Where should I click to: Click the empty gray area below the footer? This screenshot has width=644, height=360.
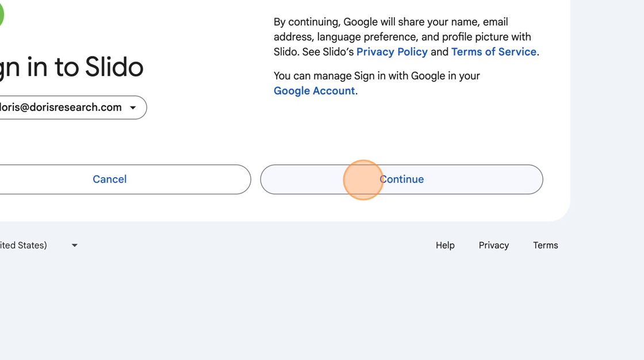322,311
